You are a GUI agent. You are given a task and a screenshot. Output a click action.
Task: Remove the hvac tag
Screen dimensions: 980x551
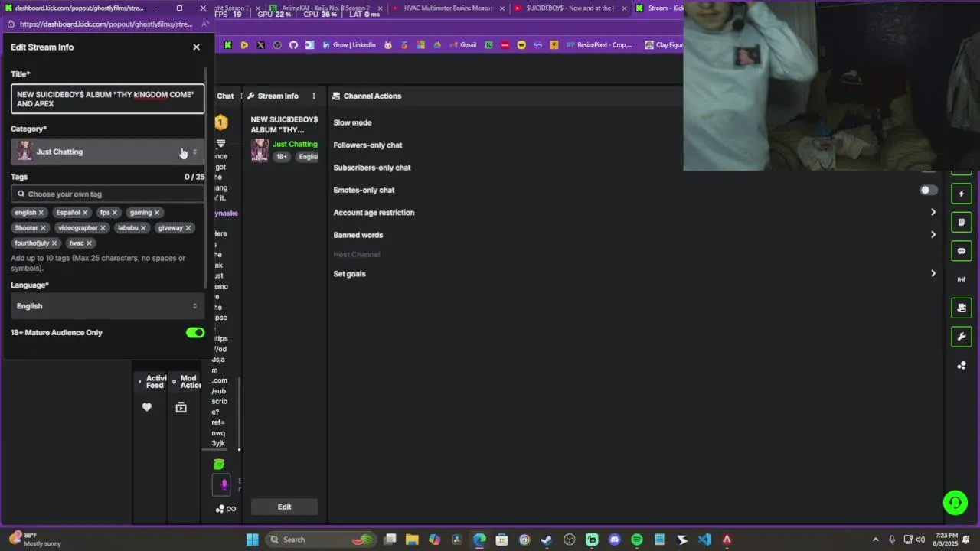click(x=89, y=243)
